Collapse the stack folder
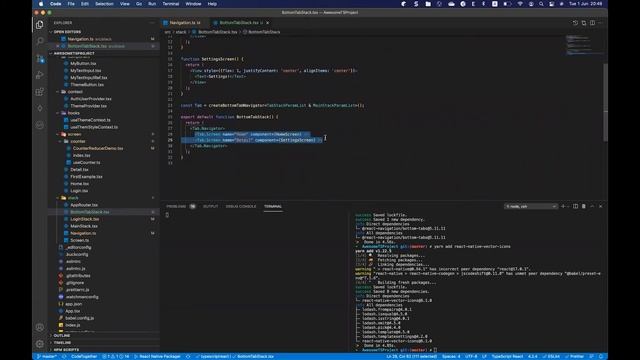The height and width of the screenshot is (360, 640). point(73,198)
